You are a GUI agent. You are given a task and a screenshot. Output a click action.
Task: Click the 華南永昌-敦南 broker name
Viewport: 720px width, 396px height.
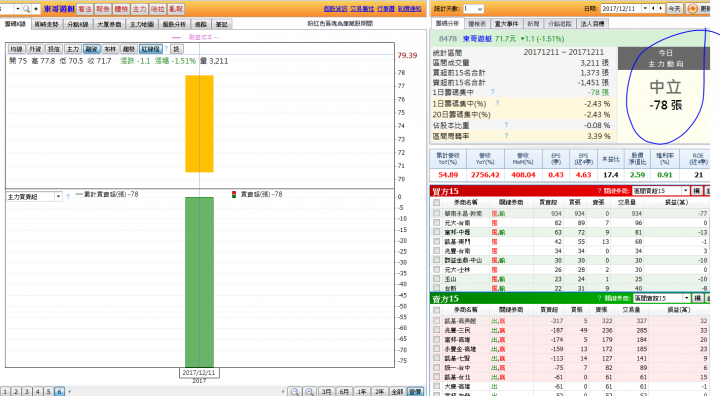click(463, 214)
